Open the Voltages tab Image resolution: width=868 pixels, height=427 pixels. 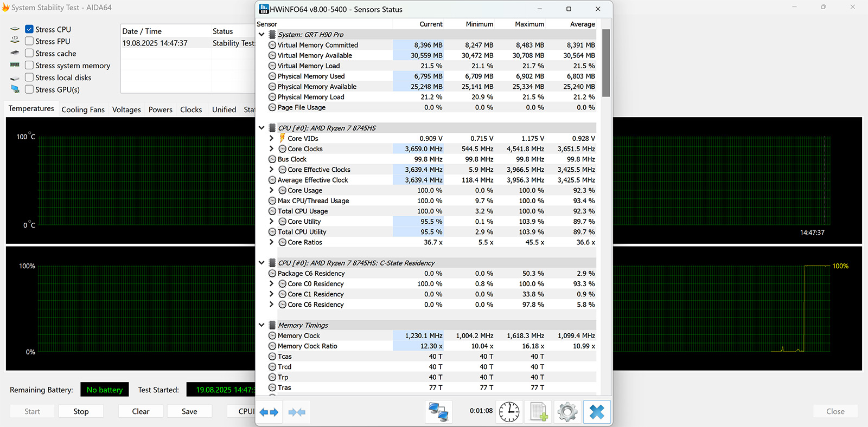[126, 109]
